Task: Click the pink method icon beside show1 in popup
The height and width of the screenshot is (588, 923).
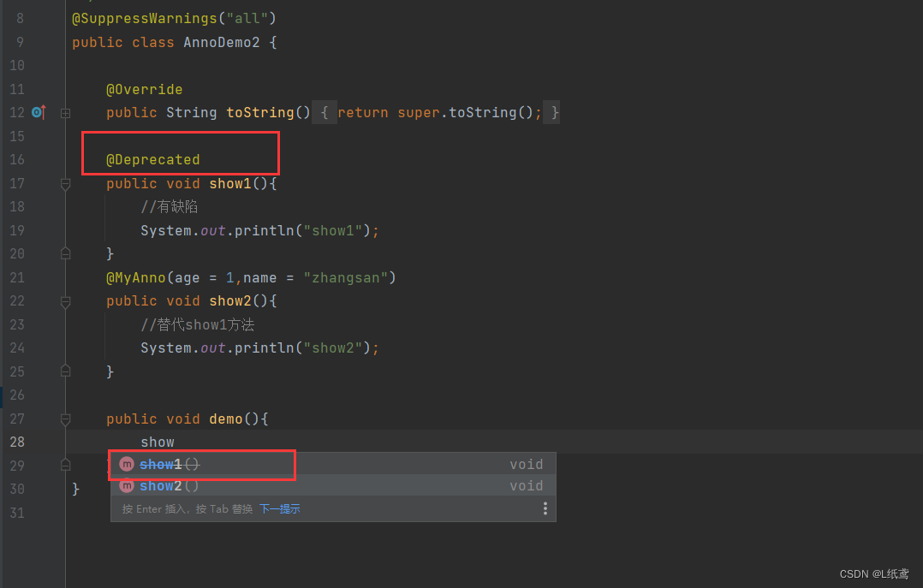Action: pyautogui.click(x=127, y=464)
